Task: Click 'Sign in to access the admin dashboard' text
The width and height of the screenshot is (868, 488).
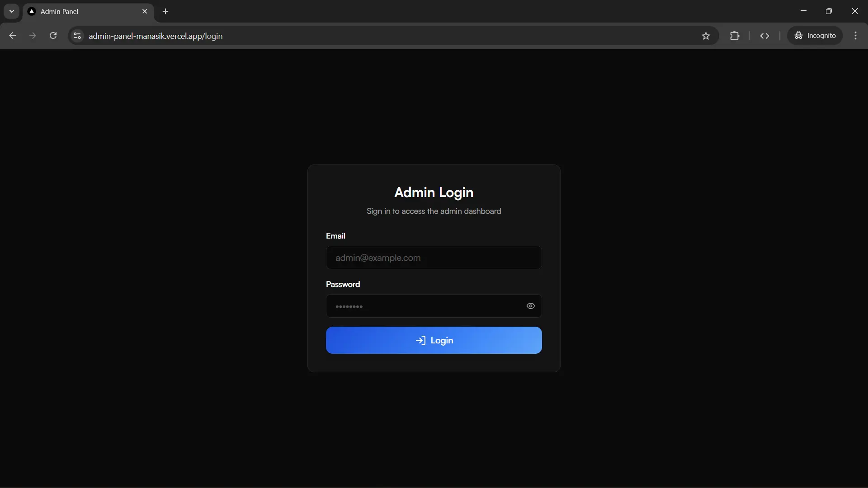Action: (x=434, y=211)
